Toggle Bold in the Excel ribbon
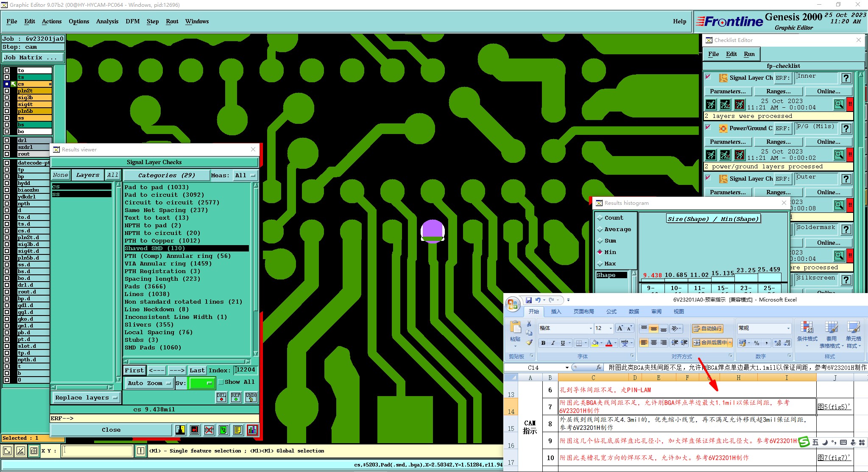868x472 pixels. click(x=543, y=343)
